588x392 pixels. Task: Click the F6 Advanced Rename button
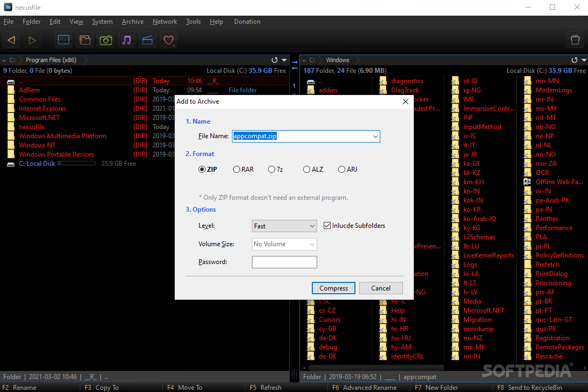(364, 388)
